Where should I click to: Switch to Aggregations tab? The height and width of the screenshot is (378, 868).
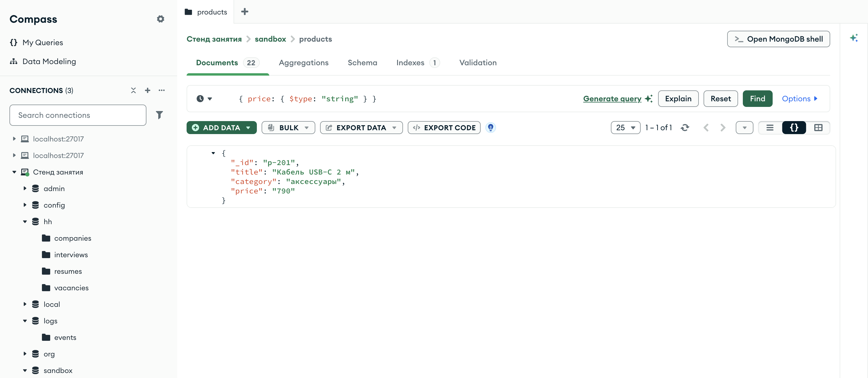(x=304, y=63)
